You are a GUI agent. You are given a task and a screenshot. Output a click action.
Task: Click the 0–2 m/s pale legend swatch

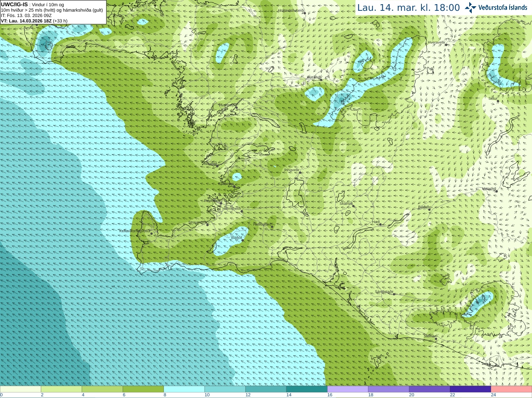(20, 389)
